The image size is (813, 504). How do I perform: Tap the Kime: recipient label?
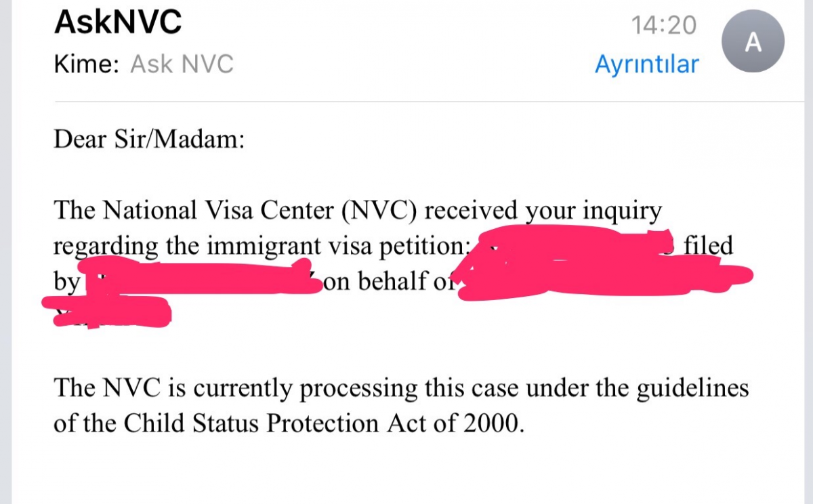click(x=87, y=64)
